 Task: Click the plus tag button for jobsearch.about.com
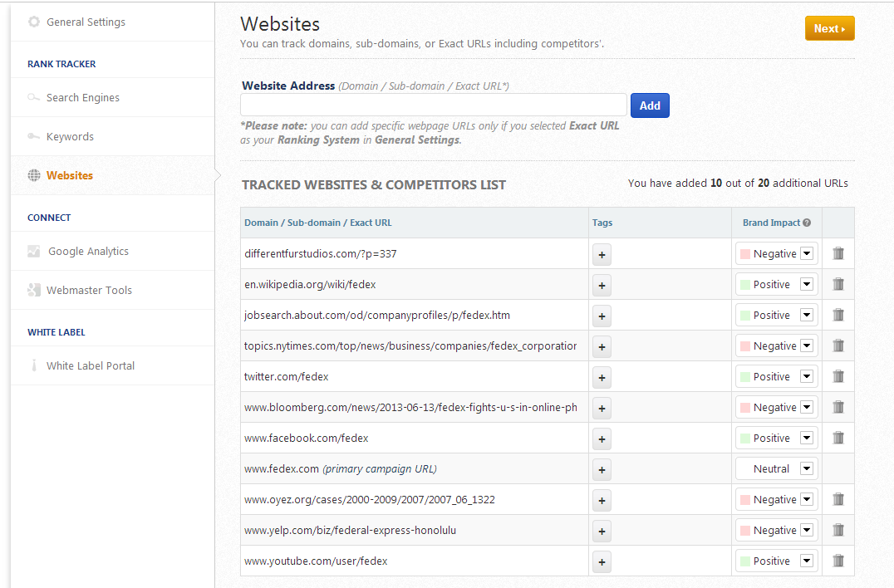click(x=602, y=316)
